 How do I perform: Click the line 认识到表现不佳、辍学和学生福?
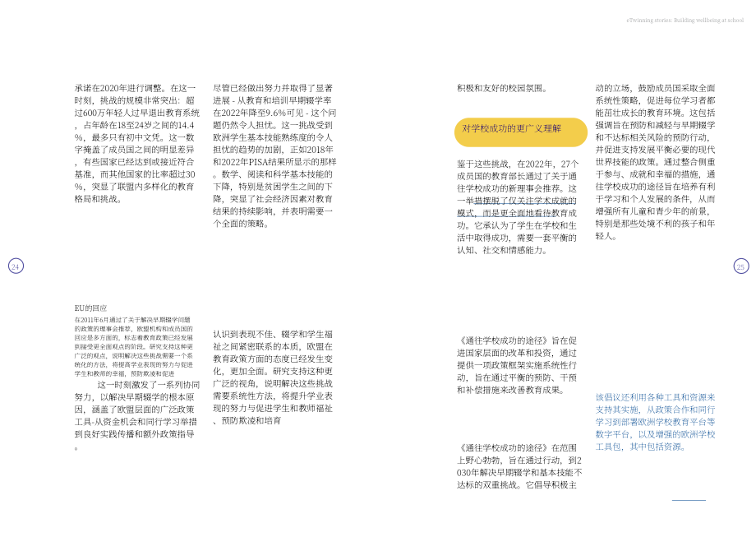(x=273, y=335)
